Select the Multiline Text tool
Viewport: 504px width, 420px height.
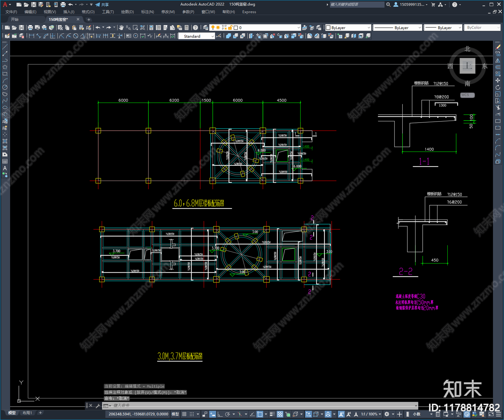[5, 168]
